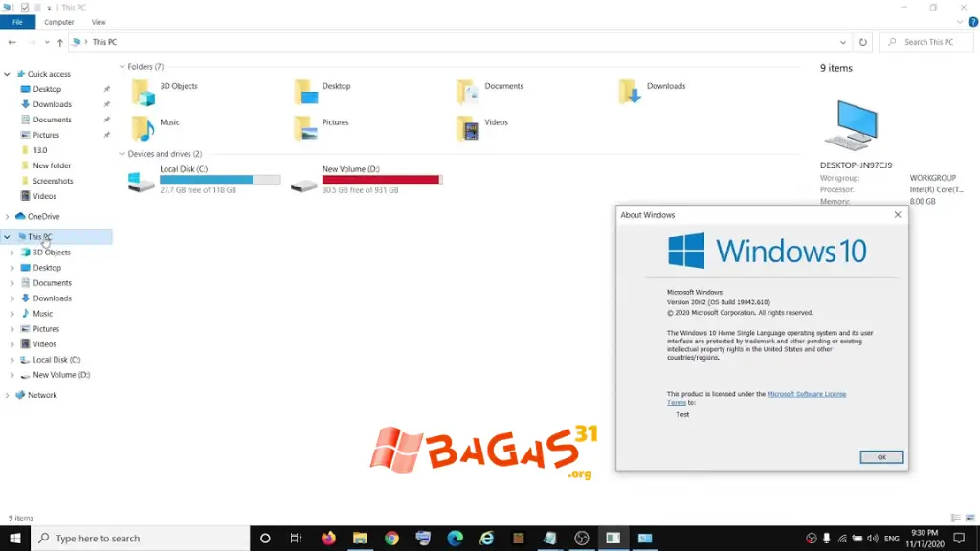Open Internet Explorer from the taskbar
Screen dimensions: 980x551
click(x=487, y=537)
